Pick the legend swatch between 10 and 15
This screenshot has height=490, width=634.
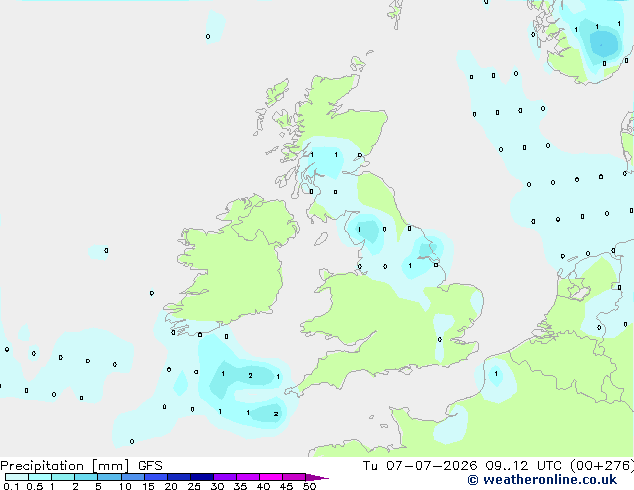(132, 477)
